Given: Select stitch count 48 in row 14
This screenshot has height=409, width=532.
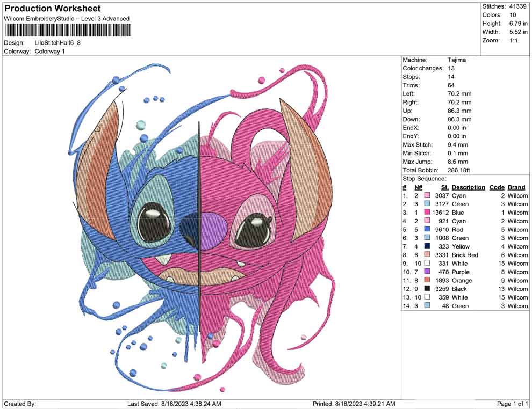Looking at the screenshot, I should [x=445, y=306].
